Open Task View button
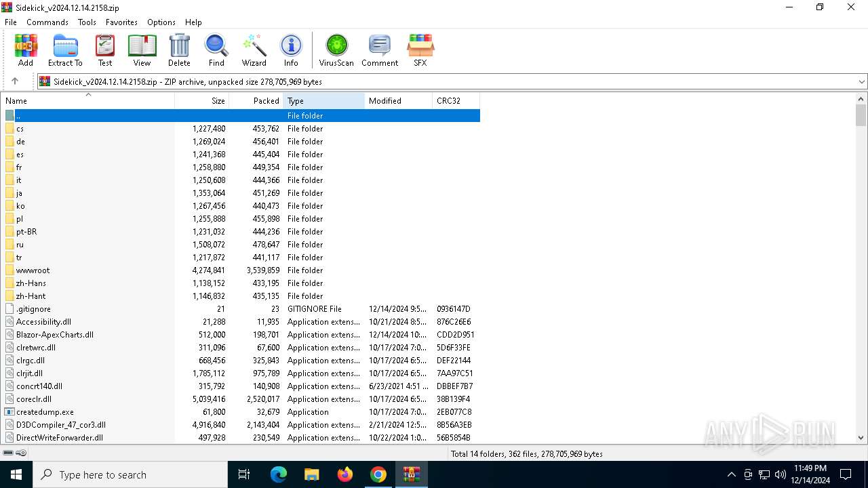This screenshot has height=488, width=868. coord(244,474)
